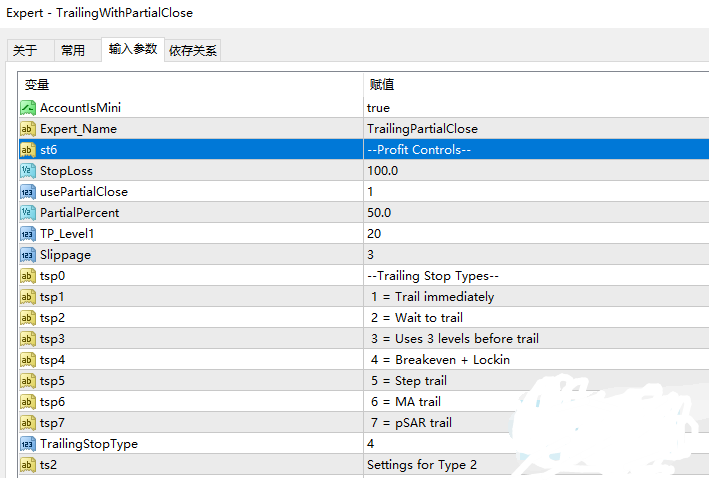Click the integer icon beside Slippage
This screenshot has width=709, height=480.
[28, 254]
